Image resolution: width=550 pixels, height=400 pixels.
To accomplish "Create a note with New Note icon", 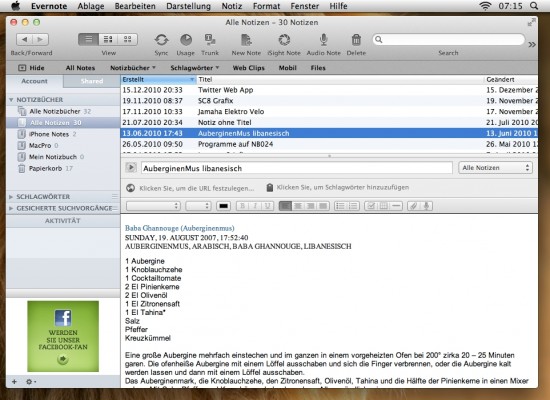I will pyautogui.click(x=246, y=40).
